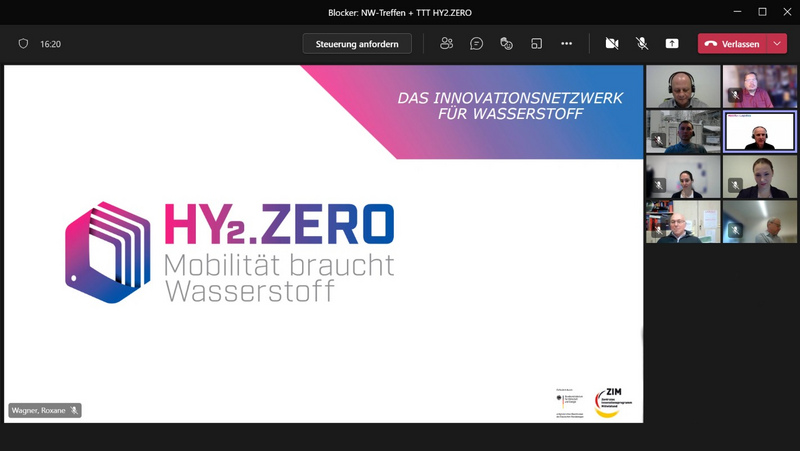Image resolution: width=800 pixels, height=451 pixels.
Task: Click the Steuerung anfordern button
Action: pos(357,44)
